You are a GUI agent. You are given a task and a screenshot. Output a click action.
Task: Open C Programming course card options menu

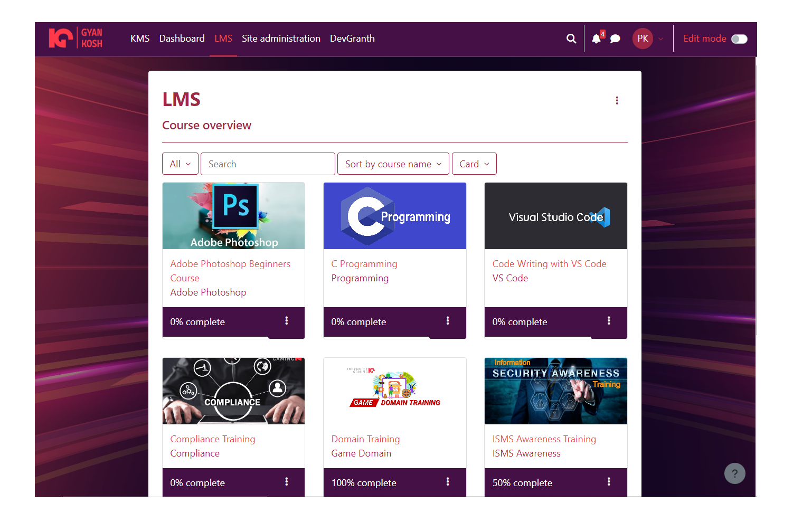coord(448,321)
